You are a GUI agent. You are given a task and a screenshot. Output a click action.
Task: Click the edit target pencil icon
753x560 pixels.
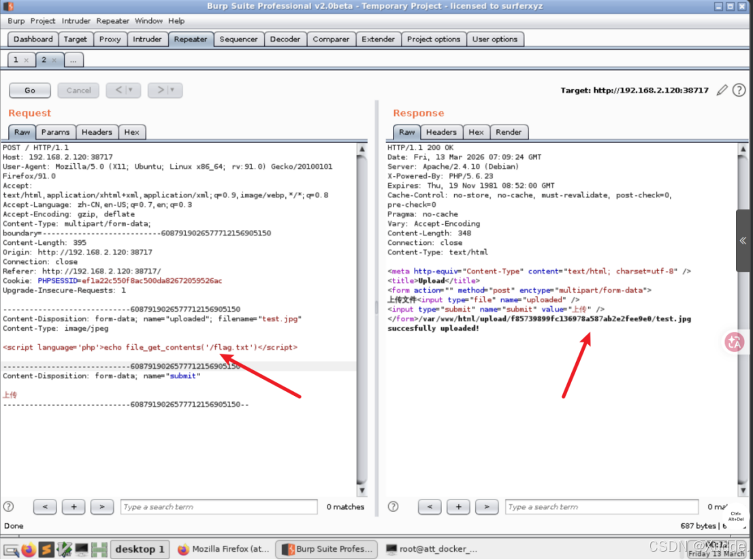coord(722,90)
